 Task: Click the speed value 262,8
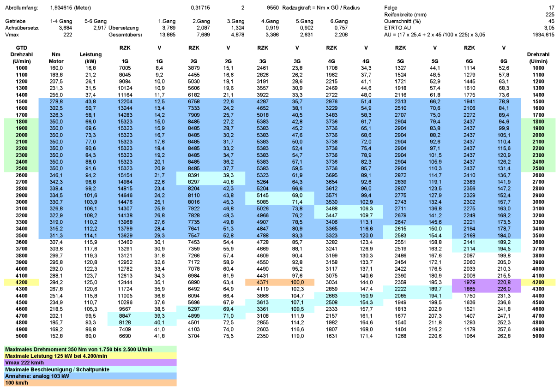[x=504, y=335]
